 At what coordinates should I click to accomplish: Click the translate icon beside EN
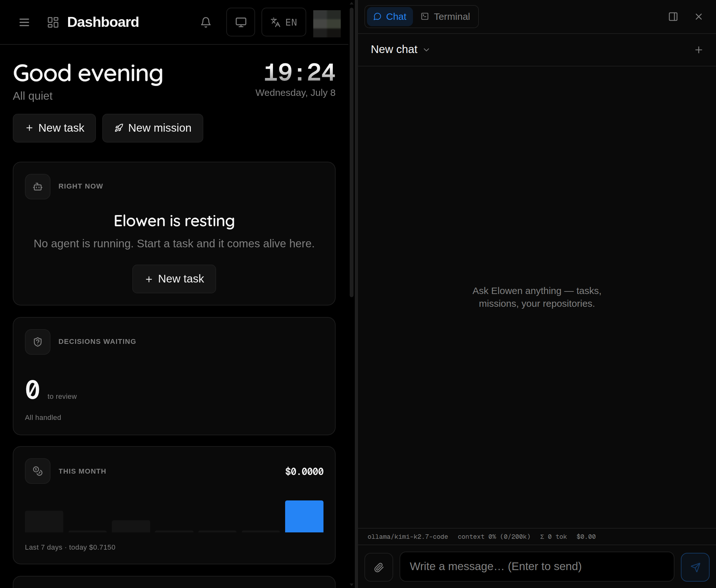click(x=275, y=22)
